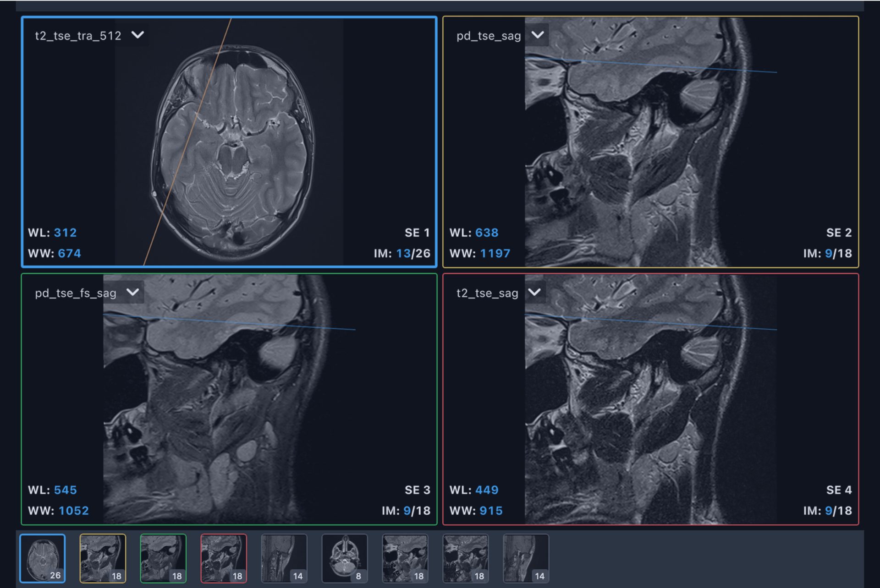Open the pd_tse_fs_sag series chevron
The height and width of the screenshot is (588, 880).
(132, 292)
